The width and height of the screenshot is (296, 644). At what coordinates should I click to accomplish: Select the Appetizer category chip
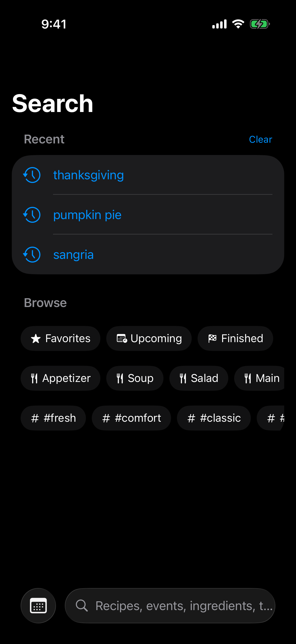click(x=60, y=378)
